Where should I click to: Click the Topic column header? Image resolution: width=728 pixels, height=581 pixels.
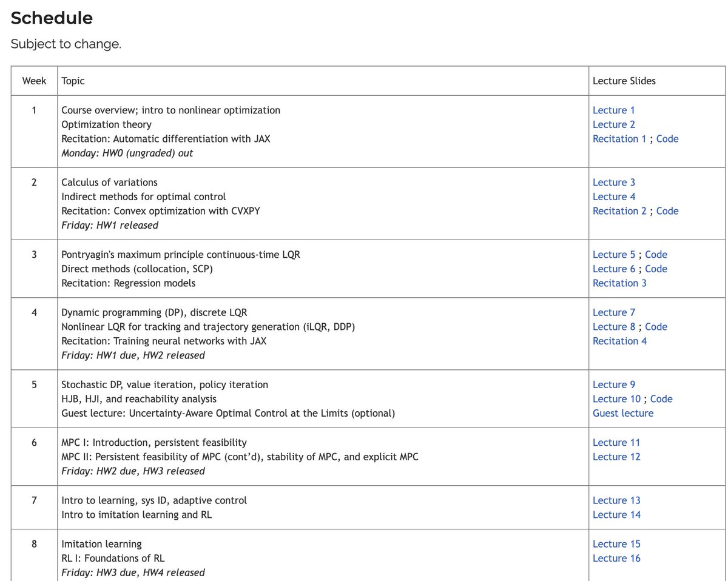(x=73, y=81)
